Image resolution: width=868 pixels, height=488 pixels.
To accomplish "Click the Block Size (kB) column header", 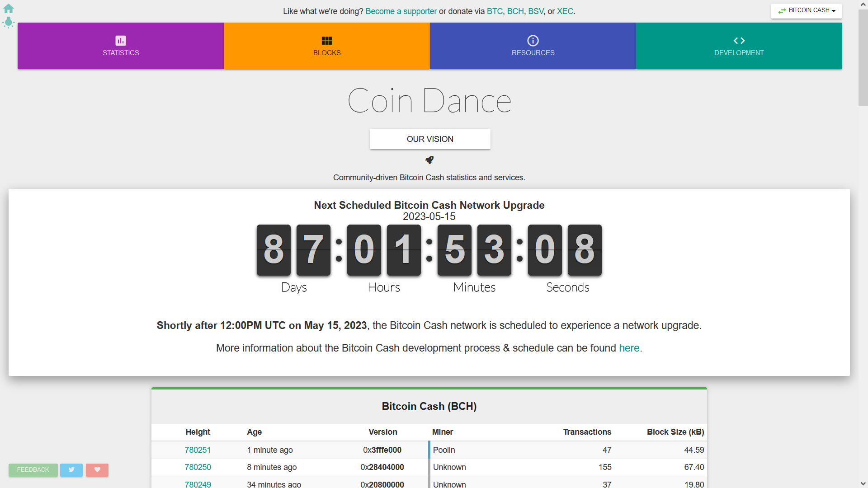I will point(675,432).
